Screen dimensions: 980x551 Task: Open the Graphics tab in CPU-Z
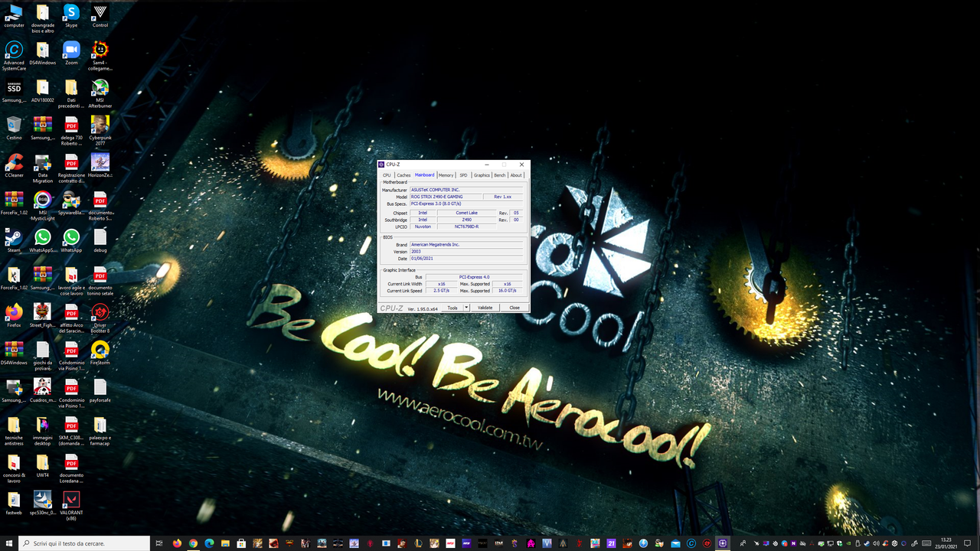click(482, 175)
